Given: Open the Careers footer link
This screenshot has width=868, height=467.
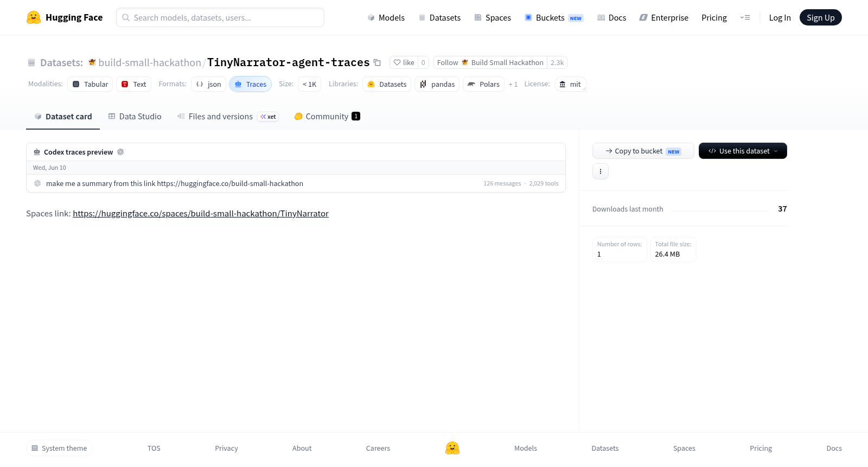Looking at the screenshot, I should 378,448.
